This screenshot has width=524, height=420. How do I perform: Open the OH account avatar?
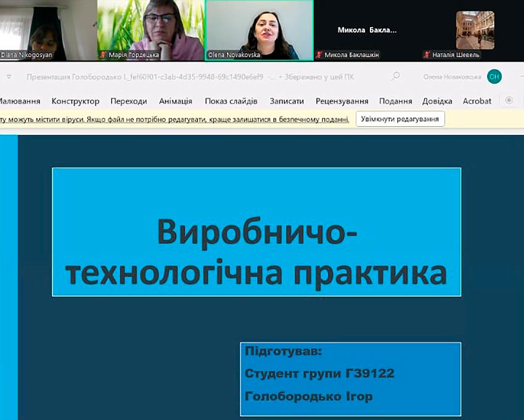pos(494,76)
